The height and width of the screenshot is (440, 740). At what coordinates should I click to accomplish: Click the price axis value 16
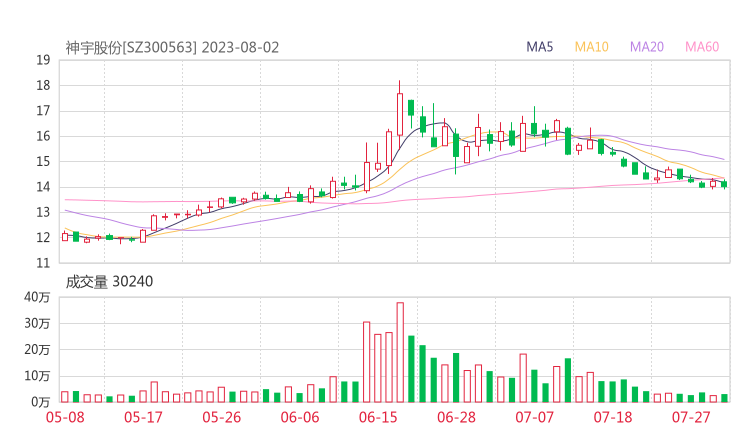click(43, 136)
